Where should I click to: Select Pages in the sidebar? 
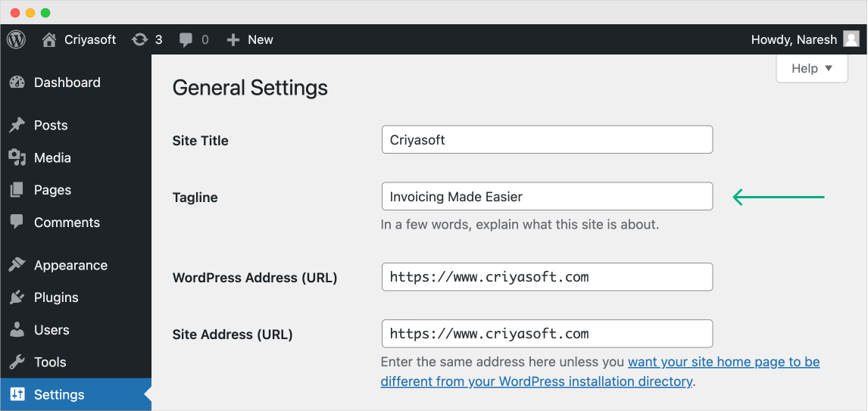coord(76,190)
